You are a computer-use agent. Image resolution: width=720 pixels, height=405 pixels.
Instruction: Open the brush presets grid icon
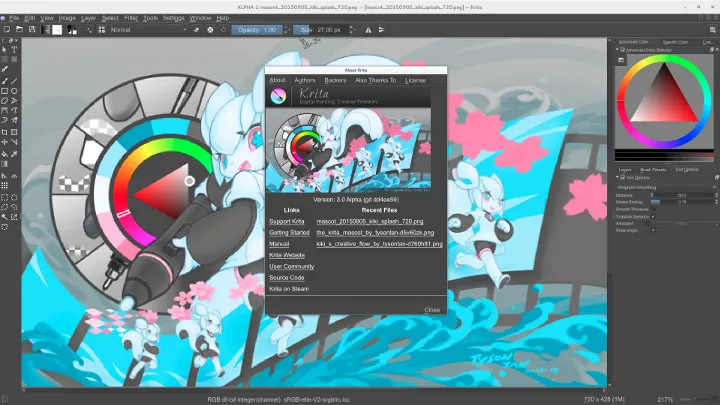point(101,30)
